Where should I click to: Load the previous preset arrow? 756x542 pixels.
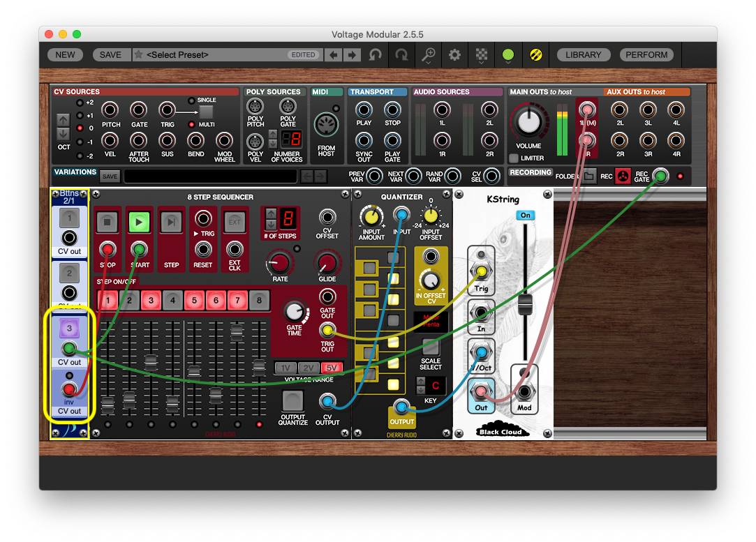tap(333, 55)
